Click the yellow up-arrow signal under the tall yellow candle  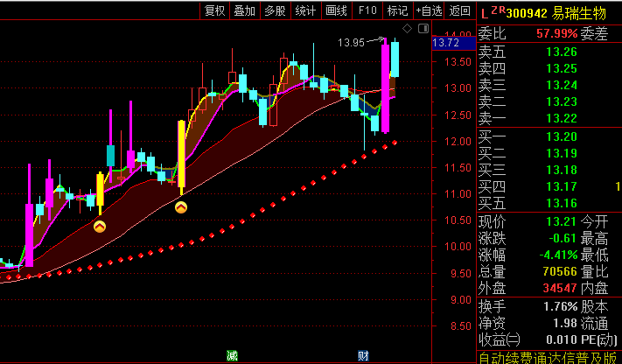point(181,207)
